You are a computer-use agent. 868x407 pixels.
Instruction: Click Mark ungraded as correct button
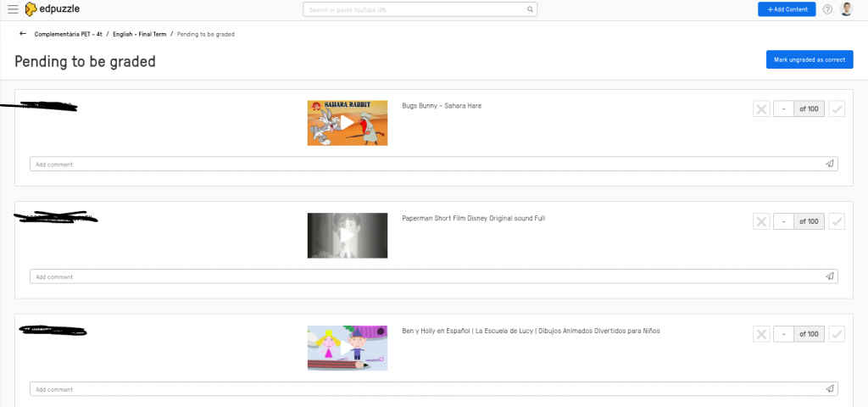pyautogui.click(x=809, y=60)
